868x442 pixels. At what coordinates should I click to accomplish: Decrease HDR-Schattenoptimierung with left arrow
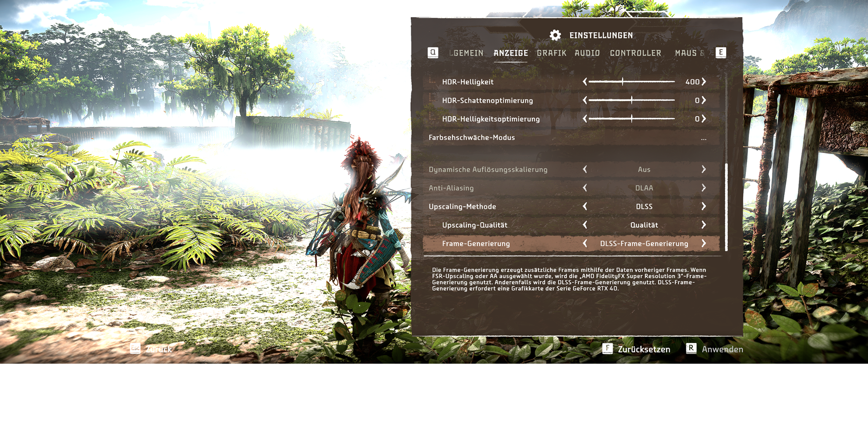pos(585,101)
